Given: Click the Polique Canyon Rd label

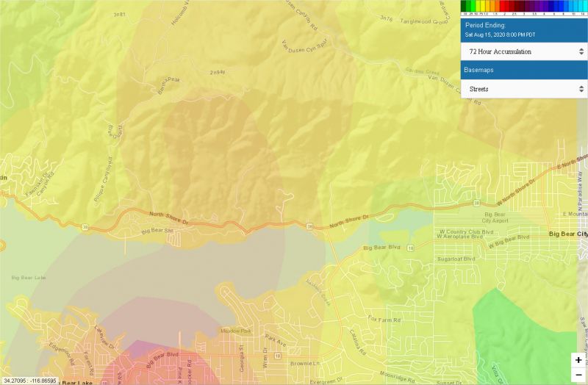Looking at the screenshot, I should pos(103,179).
